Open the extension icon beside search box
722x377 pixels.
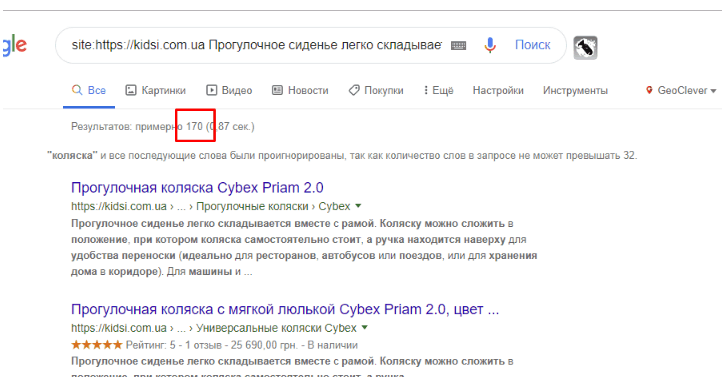[585, 47]
